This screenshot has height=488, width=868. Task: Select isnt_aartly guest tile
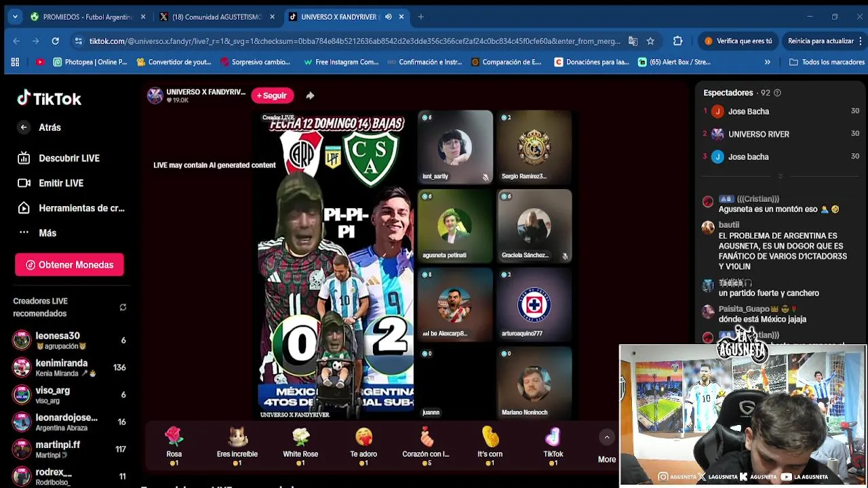(455, 147)
